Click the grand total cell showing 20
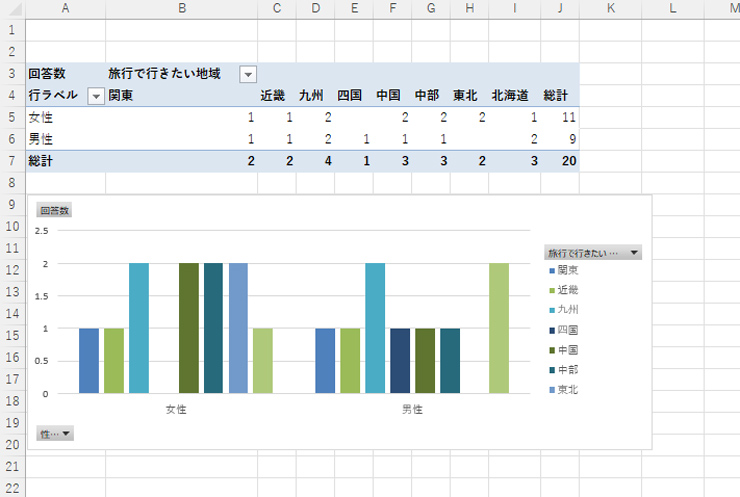The image size is (740, 497). pyautogui.click(x=560, y=161)
